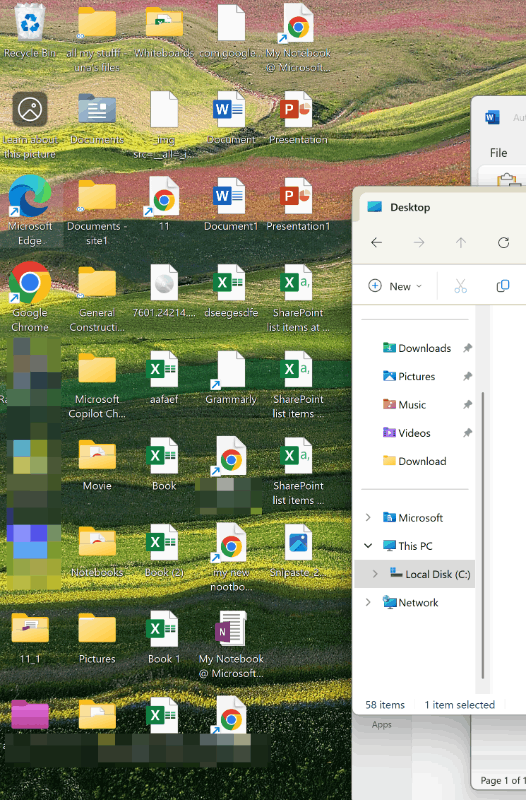This screenshot has height=800, width=526.
Task: Select the Movie folder on desktop
Action: click(97, 464)
